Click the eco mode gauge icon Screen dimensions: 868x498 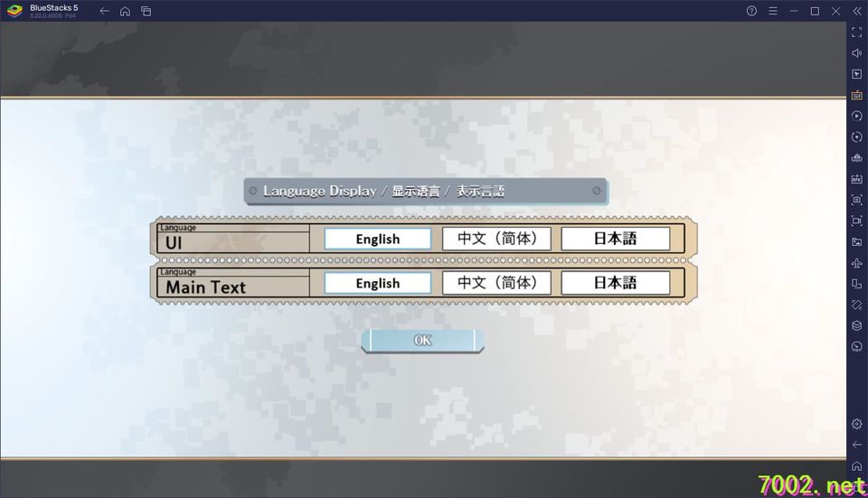pos(857,346)
